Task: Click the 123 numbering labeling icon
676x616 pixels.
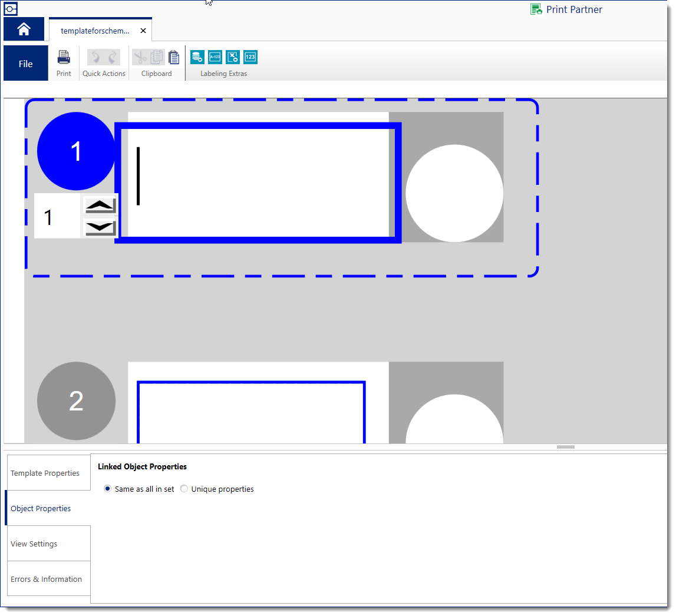Action: click(250, 57)
